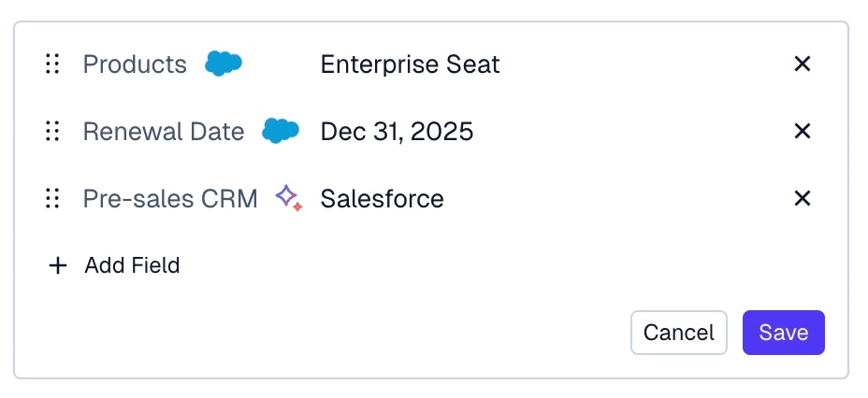Remove the Products field with its X
The image size is (868, 398).
tap(802, 64)
